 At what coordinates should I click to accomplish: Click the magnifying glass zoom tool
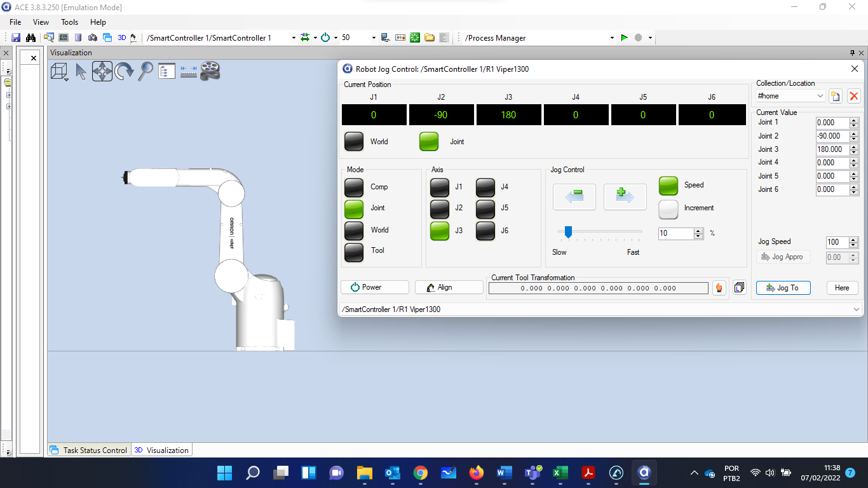[x=146, y=71]
